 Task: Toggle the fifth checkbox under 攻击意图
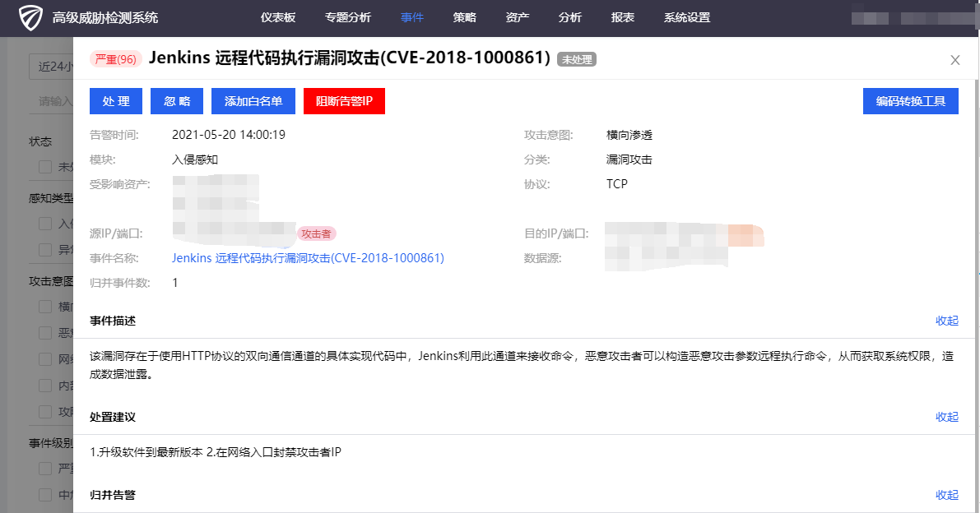coord(45,411)
